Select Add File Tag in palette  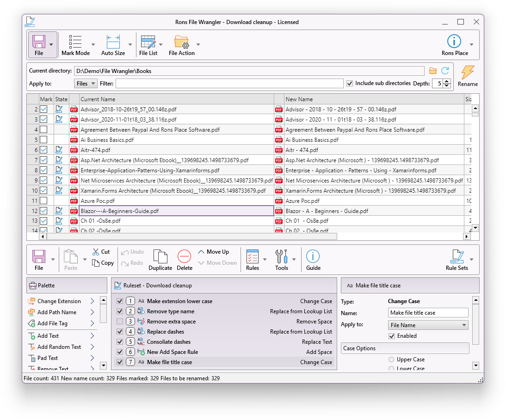(x=61, y=323)
